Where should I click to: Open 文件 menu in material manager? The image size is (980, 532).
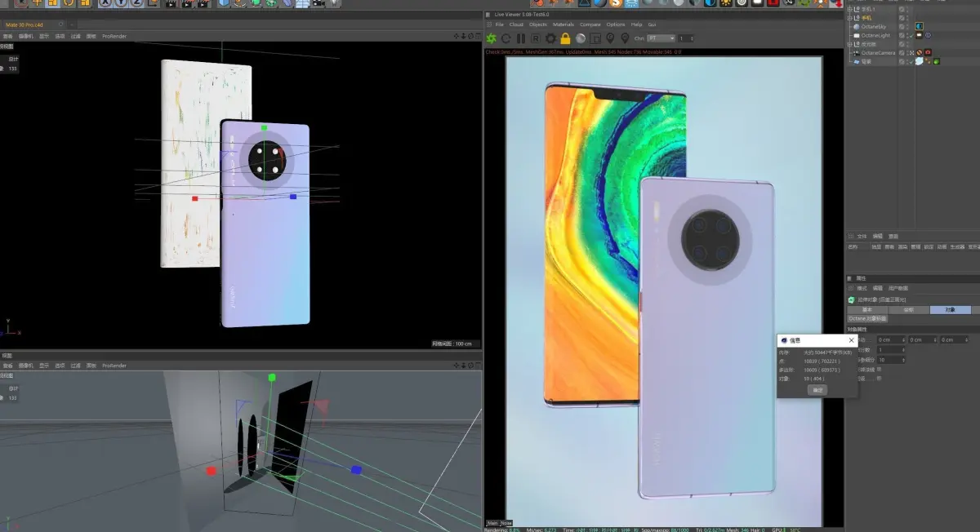coord(862,236)
